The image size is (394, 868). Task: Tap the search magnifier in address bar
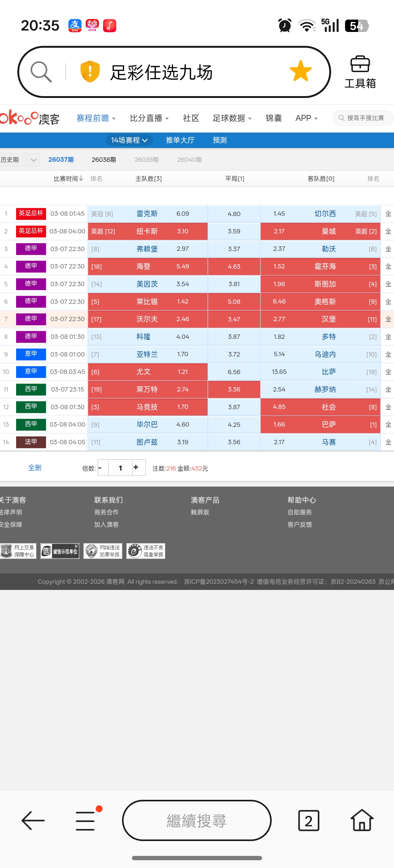point(41,71)
